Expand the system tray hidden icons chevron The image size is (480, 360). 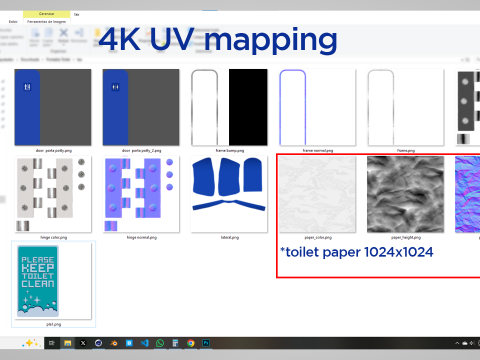pyautogui.click(x=457, y=343)
